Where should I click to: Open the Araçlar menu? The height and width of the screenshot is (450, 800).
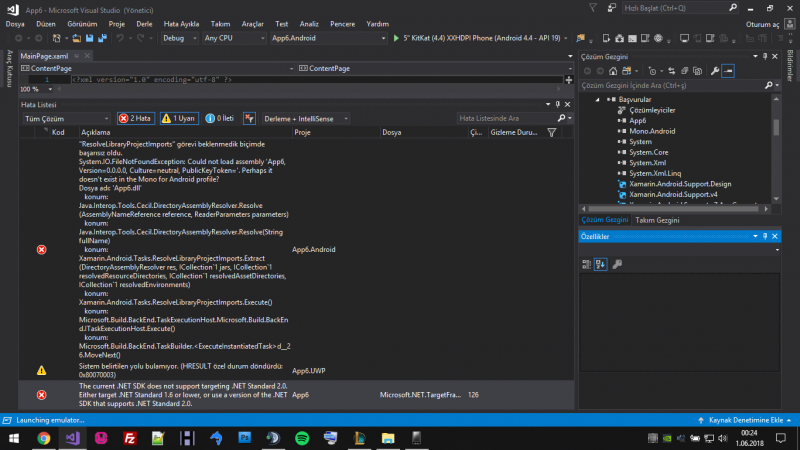[x=253, y=24]
